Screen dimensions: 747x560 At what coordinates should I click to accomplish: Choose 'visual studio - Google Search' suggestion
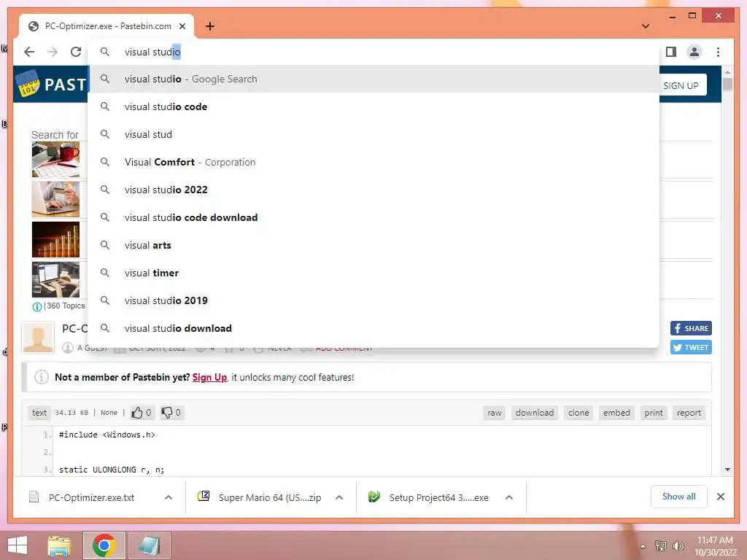(x=373, y=79)
